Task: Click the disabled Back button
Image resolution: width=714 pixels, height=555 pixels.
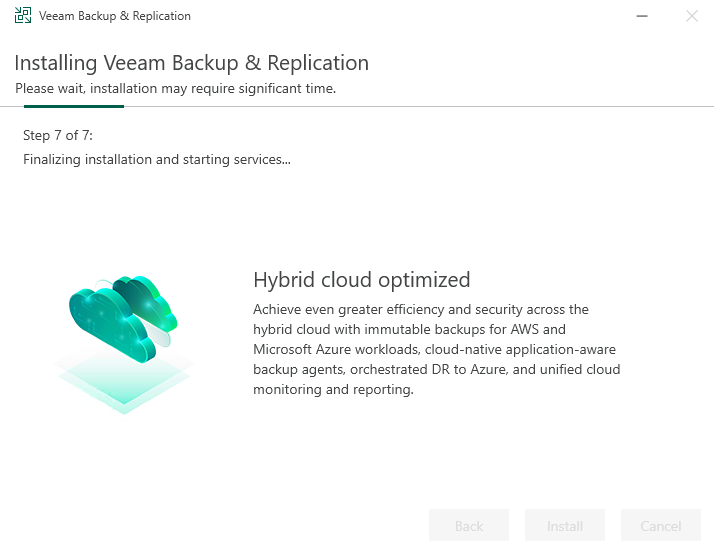Action: coord(469,525)
